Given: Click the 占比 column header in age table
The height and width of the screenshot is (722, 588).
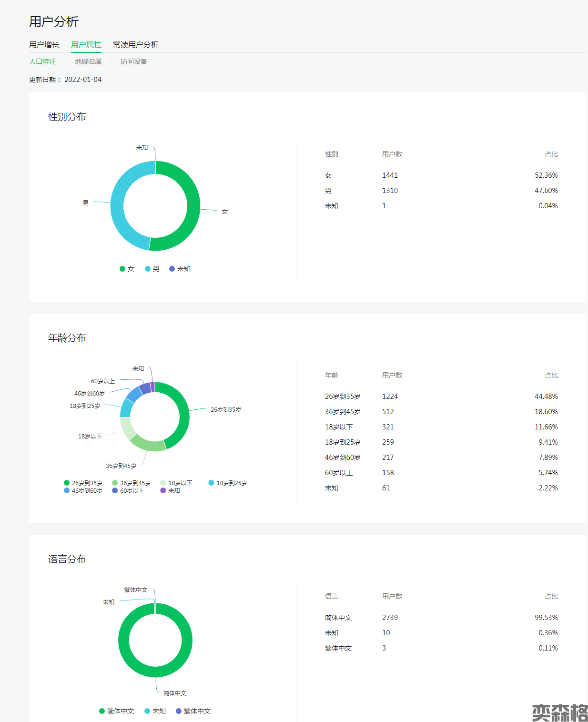Looking at the screenshot, I should click(551, 375).
